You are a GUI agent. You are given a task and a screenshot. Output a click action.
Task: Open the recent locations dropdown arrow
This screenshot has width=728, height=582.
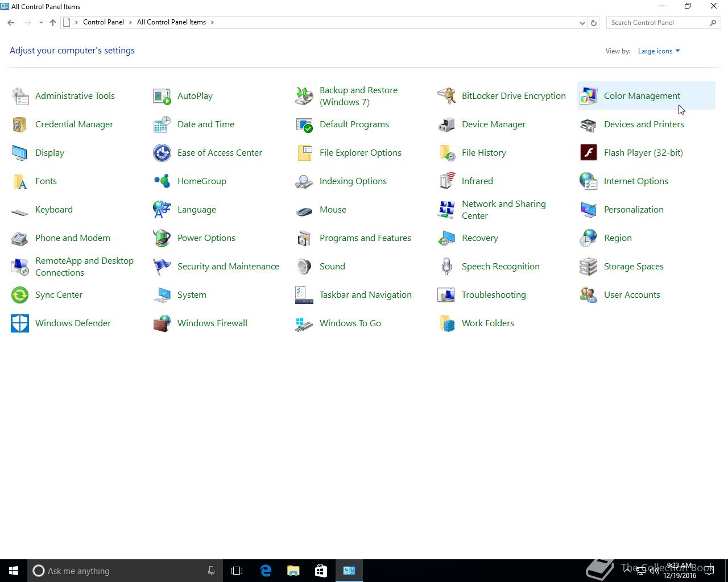coord(41,23)
